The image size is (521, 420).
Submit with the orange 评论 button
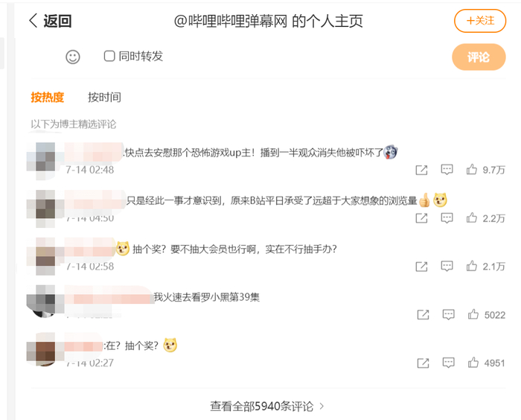point(479,57)
